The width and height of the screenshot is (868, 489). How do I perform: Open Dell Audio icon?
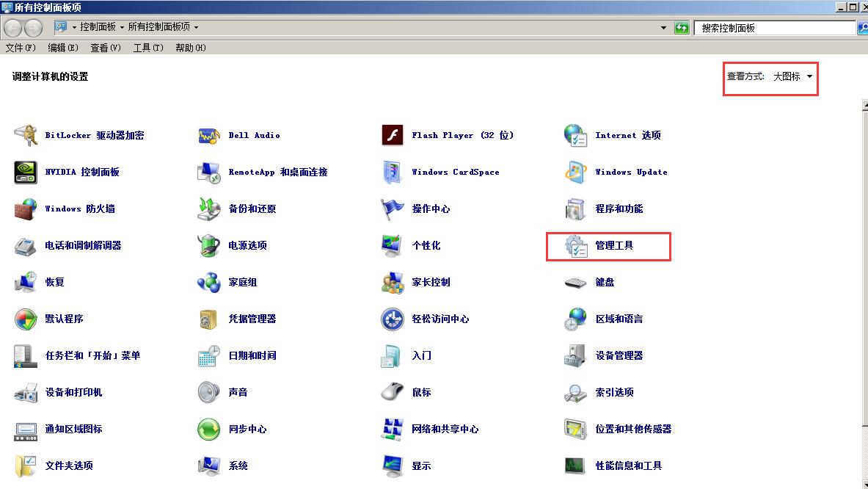209,135
